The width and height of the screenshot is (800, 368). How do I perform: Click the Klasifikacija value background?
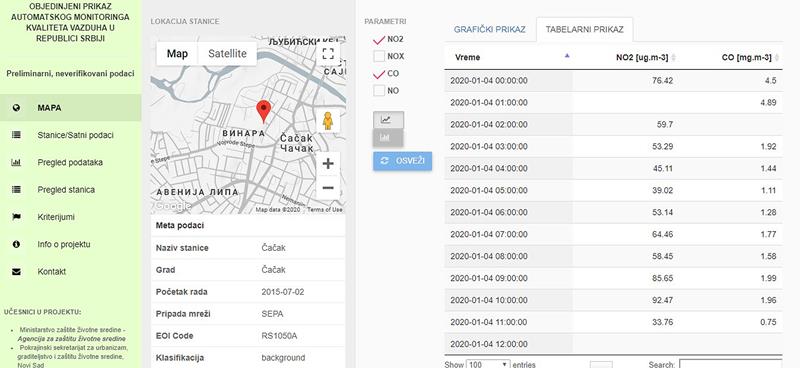[283, 358]
